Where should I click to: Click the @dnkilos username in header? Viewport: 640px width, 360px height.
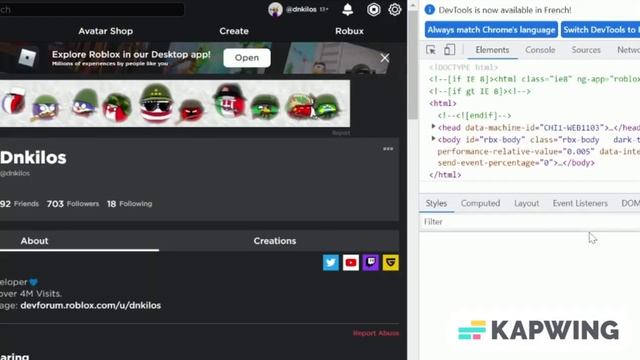coord(301,9)
